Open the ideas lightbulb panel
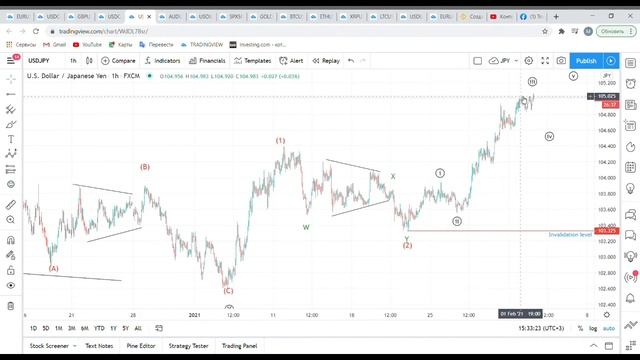The image size is (640, 360). (x=631, y=188)
